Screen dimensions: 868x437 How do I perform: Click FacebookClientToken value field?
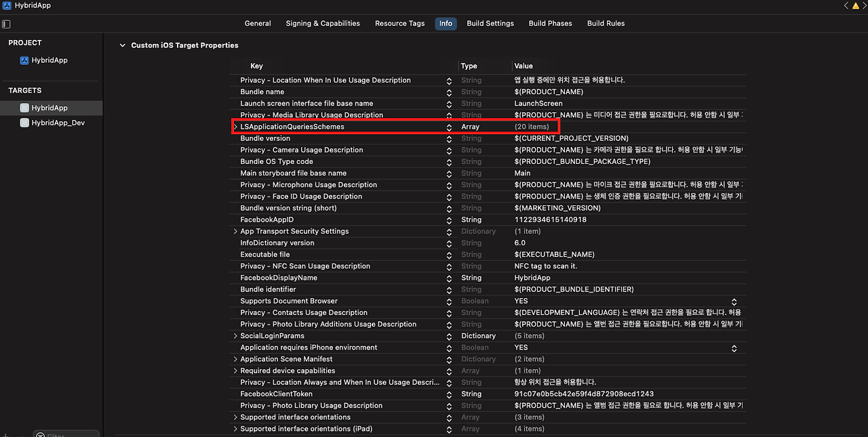coord(583,394)
